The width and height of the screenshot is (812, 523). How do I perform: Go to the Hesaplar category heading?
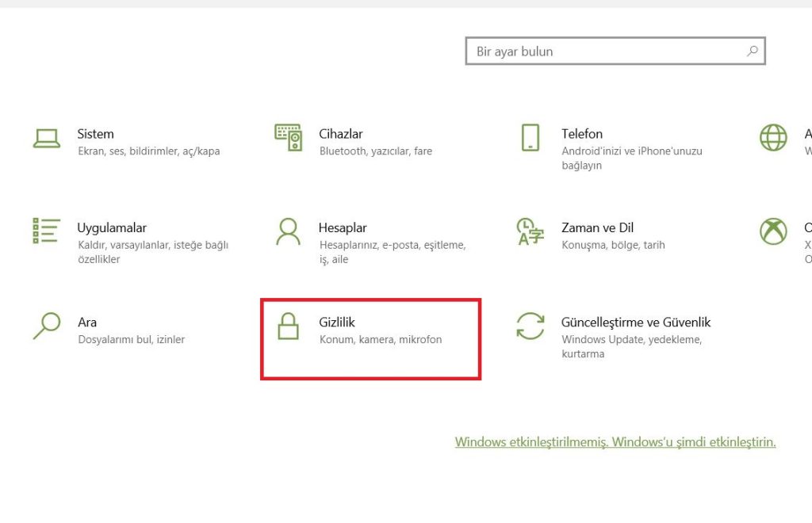(x=343, y=227)
